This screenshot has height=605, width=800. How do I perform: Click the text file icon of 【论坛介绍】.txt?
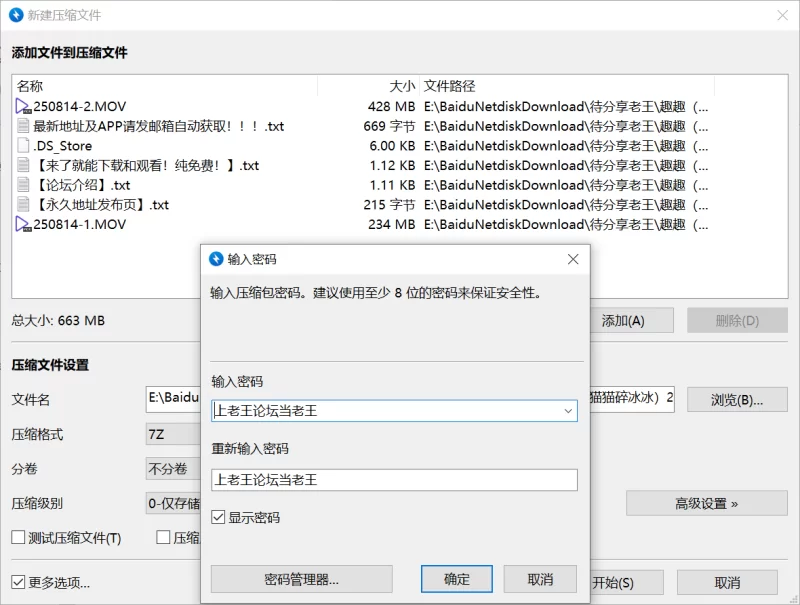coord(21,184)
